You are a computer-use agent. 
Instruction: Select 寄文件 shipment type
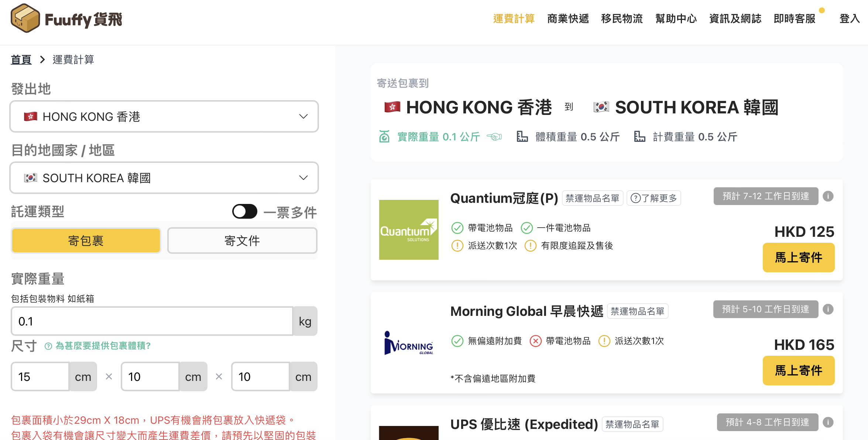click(x=242, y=241)
